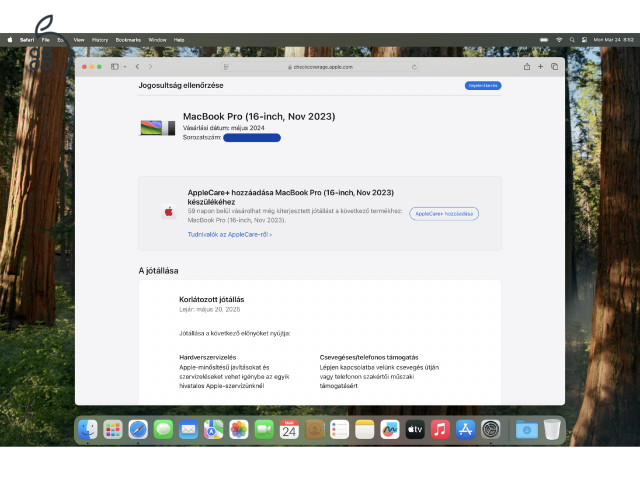The height and width of the screenshot is (480, 640).
Task: Click the AppleCare+ hozzáadása button
Action: (x=444, y=214)
